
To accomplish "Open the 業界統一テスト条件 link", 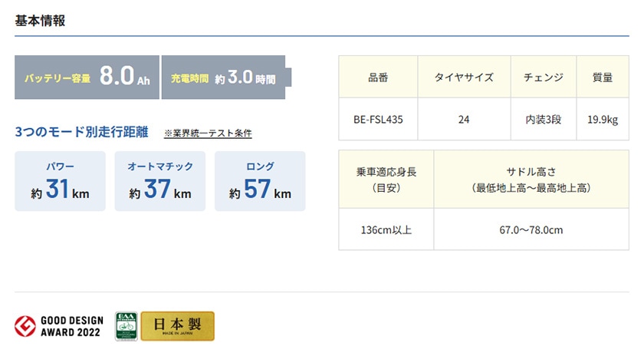I will (208, 133).
